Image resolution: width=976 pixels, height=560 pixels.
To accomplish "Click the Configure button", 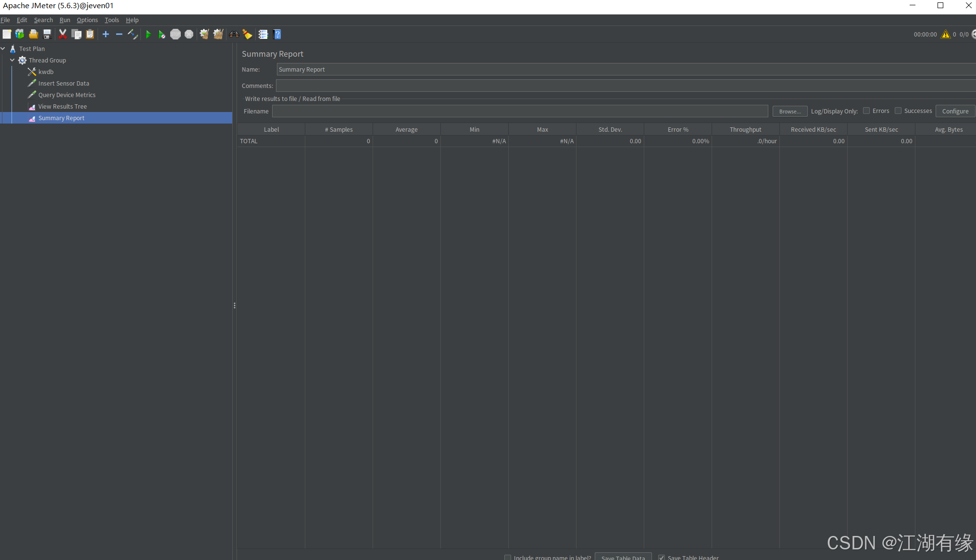I will pyautogui.click(x=955, y=111).
